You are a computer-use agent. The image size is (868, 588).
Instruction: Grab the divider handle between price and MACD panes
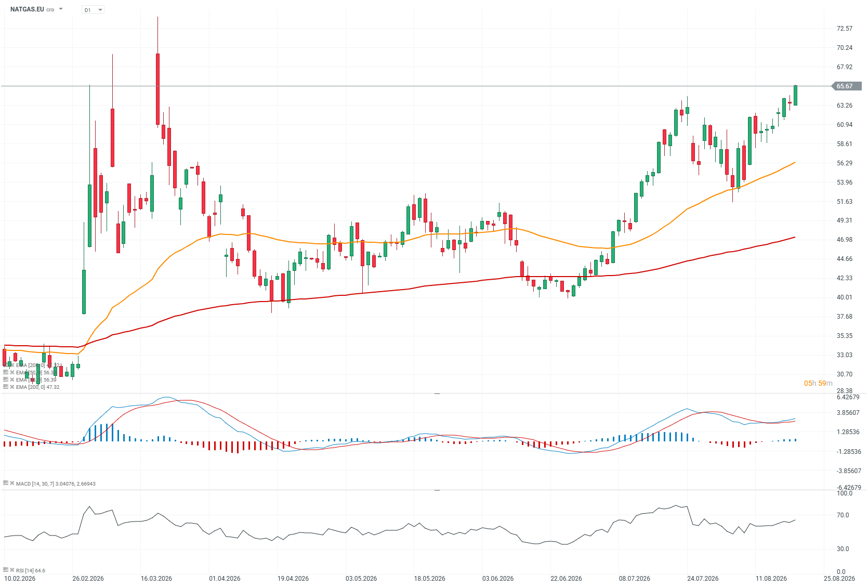437,394
